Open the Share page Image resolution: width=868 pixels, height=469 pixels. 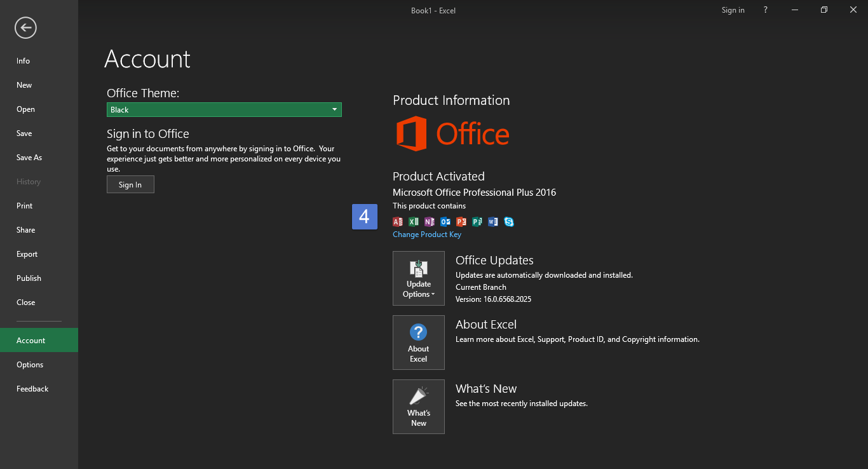click(39, 230)
